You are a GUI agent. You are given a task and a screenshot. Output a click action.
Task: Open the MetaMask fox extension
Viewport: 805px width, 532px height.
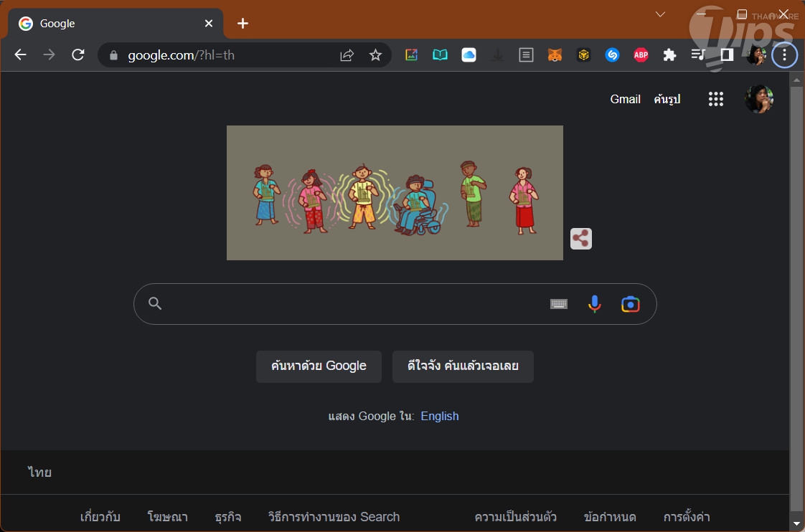click(555, 55)
